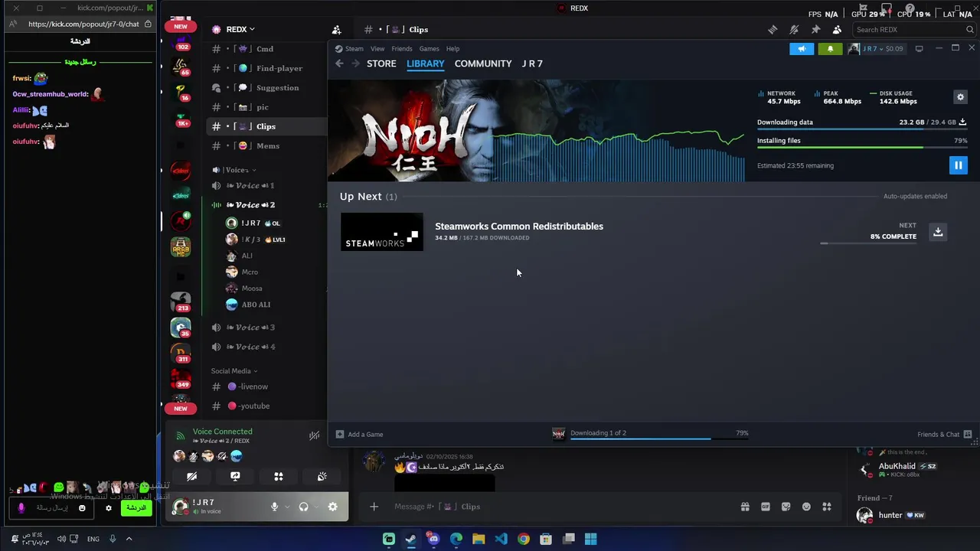Open Steam announcements megaphone button
Image resolution: width=980 pixels, height=551 pixels.
click(802, 49)
